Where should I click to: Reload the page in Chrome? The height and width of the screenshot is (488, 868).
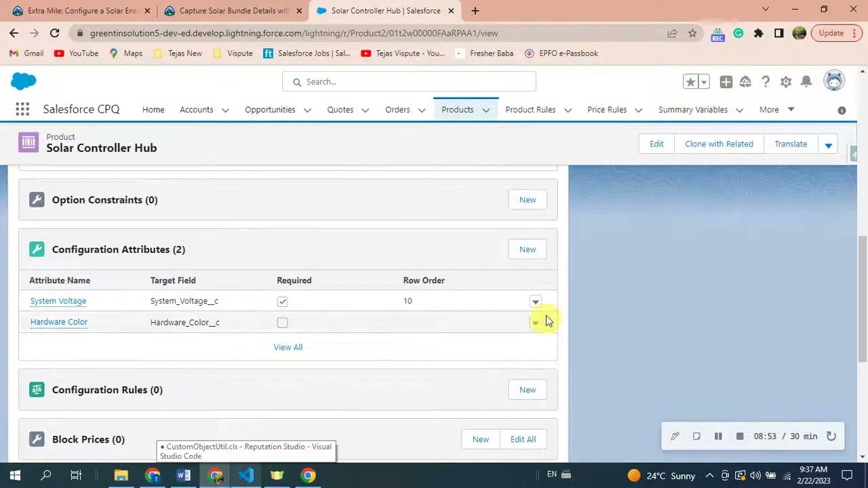[x=54, y=33]
